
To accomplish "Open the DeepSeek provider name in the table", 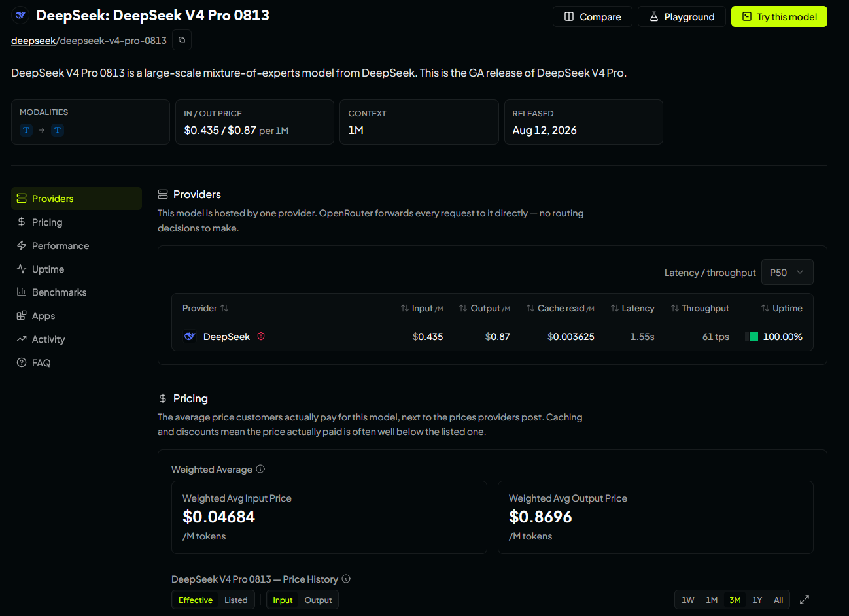I will pos(226,337).
